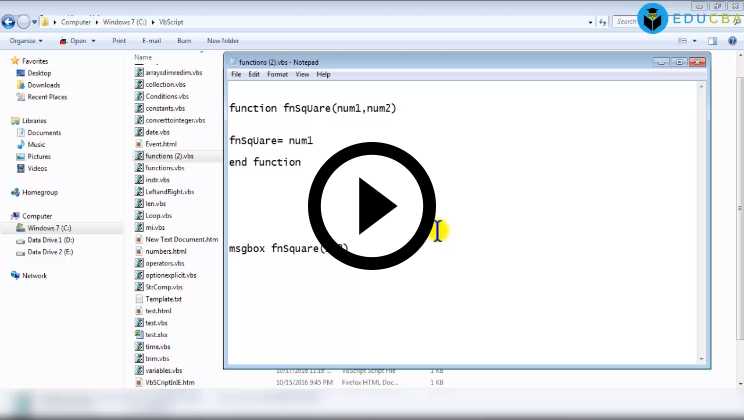Viewport: 744px width, 420px height.
Task: Open Notepad's Format menu
Action: point(277,74)
